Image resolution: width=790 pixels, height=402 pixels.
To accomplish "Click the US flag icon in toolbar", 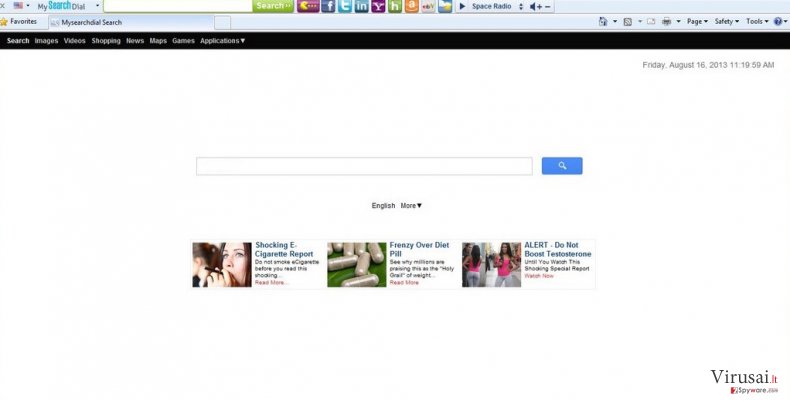I will point(18,6).
